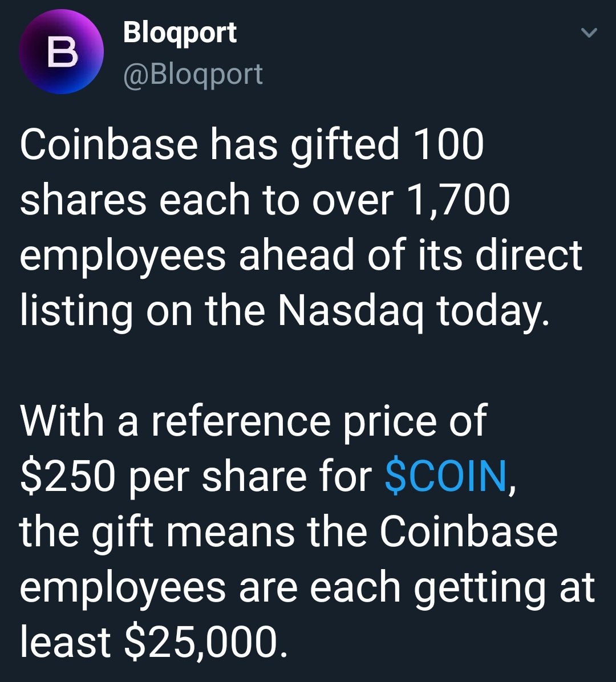This screenshot has width=616, height=682.
Task: Select the first tweet paragraph about Coinbase shares
Action: coord(301,227)
